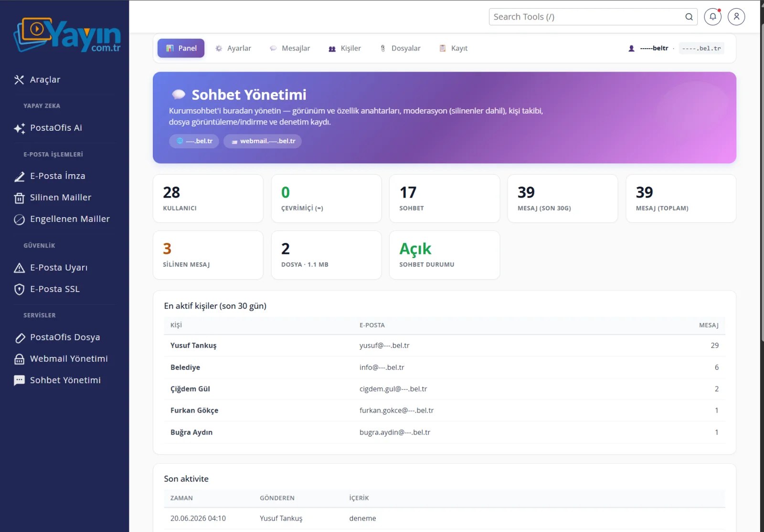Click the search magnifier icon
Viewport: 764px width, 532px height.
(689, 17)
